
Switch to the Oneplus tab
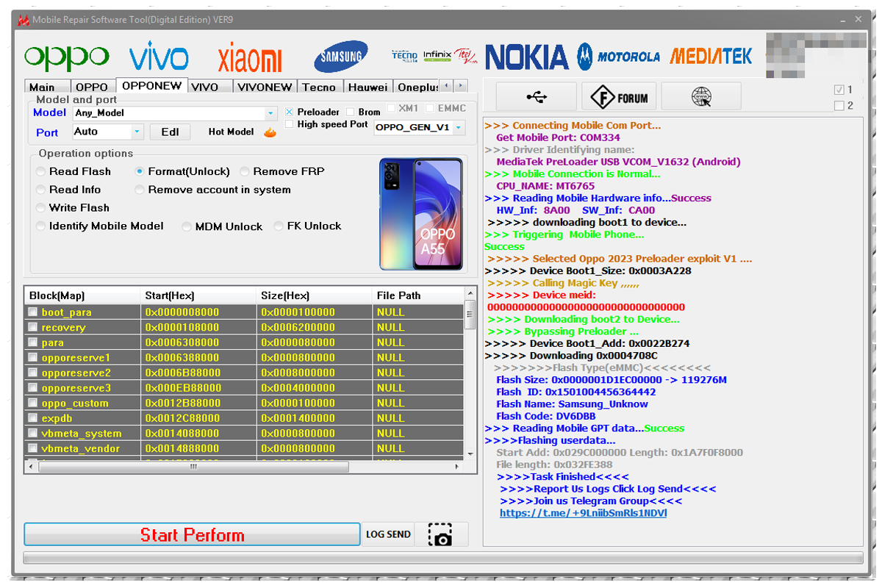pyautogui.click(x=417, y=87)
